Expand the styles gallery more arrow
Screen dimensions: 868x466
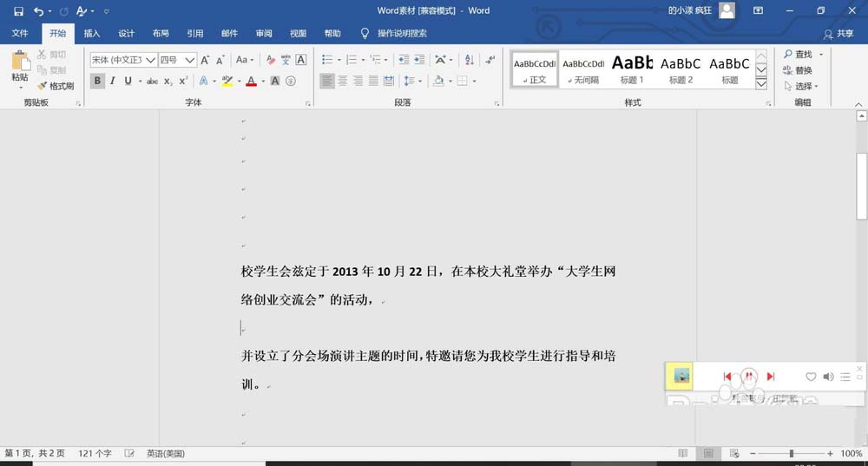761,84
